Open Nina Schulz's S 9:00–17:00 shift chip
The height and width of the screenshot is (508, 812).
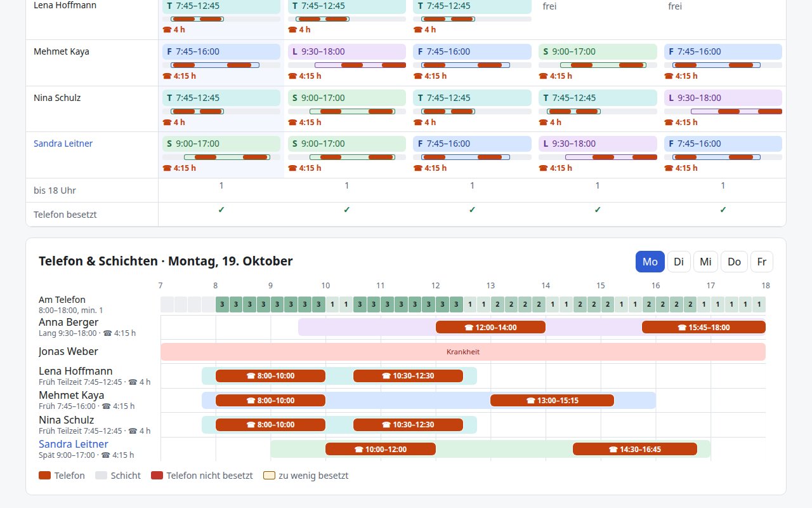[x=347, y=98]
